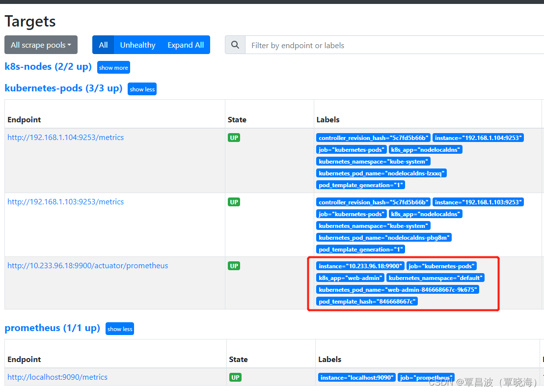Image resolution: width=544 pixels, height=392 pixels.
Task: Open the localhost:9090/metrics endpoint link
Action: pos(57,377)
